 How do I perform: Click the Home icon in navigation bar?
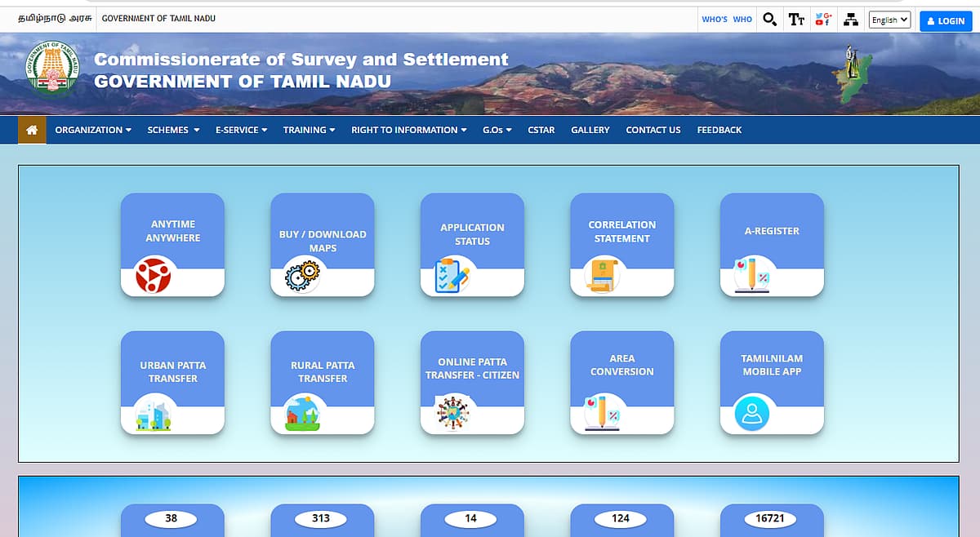click(x=32, y=129)
